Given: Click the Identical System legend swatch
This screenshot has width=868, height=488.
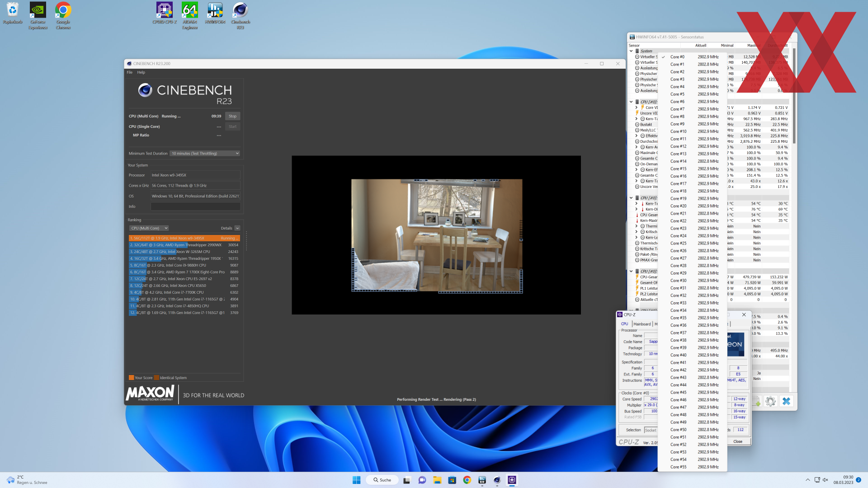Looking at the screenshot, I should click(156, 378).
